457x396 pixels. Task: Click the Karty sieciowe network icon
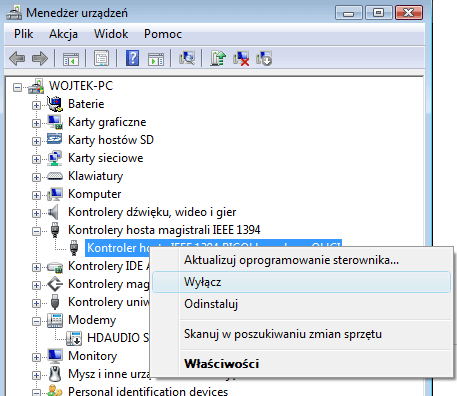[55, 158]
